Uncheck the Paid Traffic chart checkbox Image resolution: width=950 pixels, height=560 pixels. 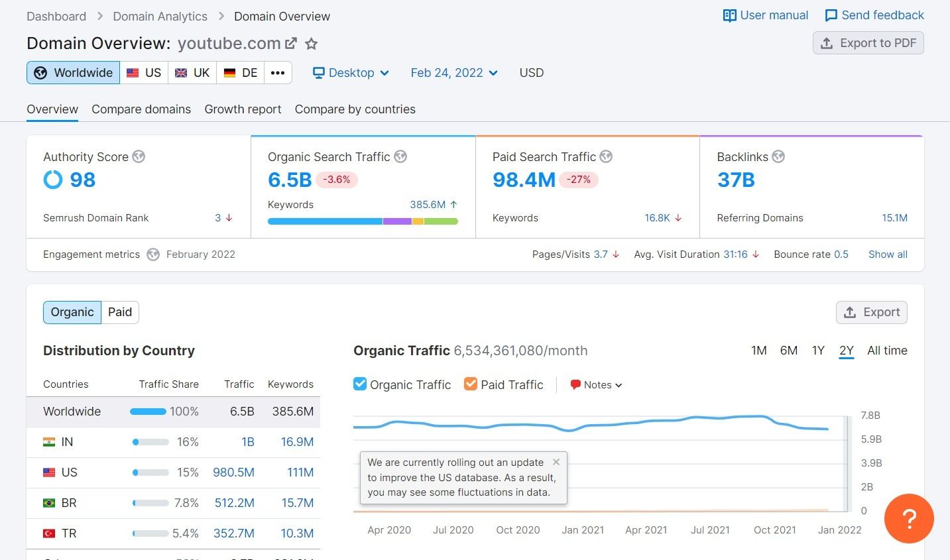(471, 384)
